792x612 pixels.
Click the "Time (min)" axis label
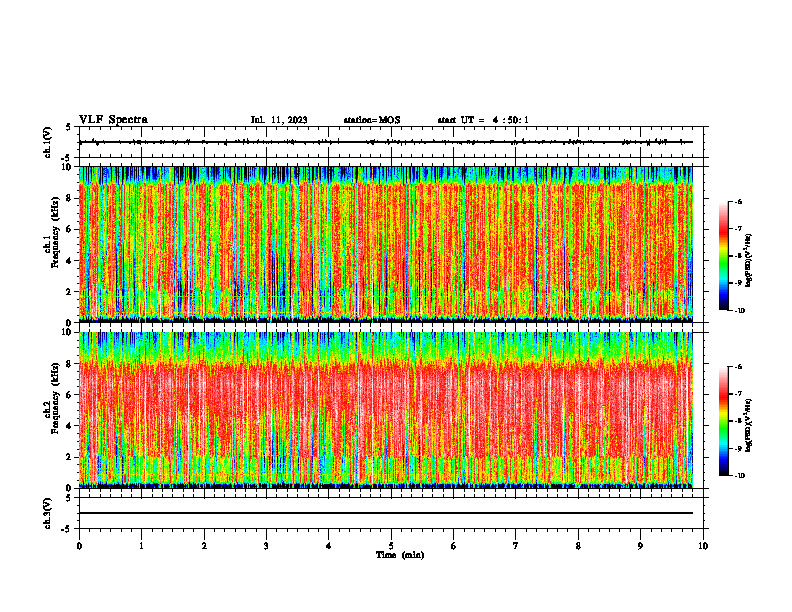[400, 555]
